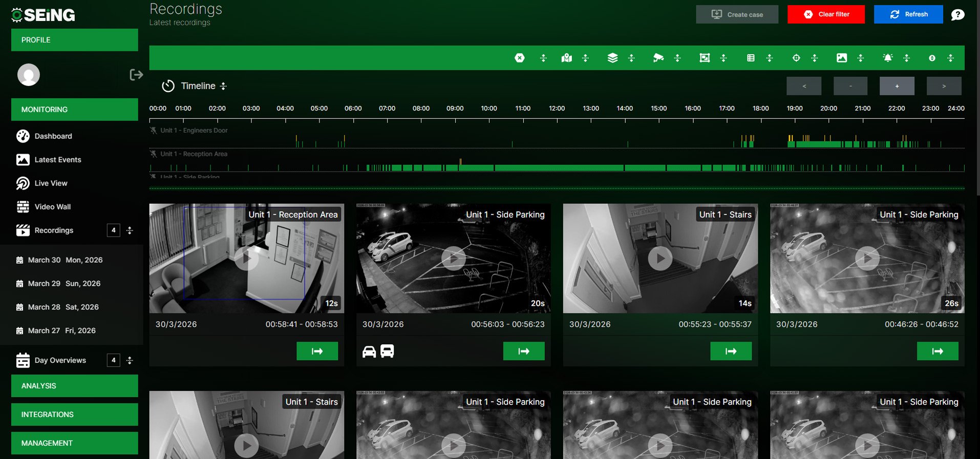Click the Recordings clapperboard icon
This screenshot has width=980, height=459.
[x=23, y=231]
